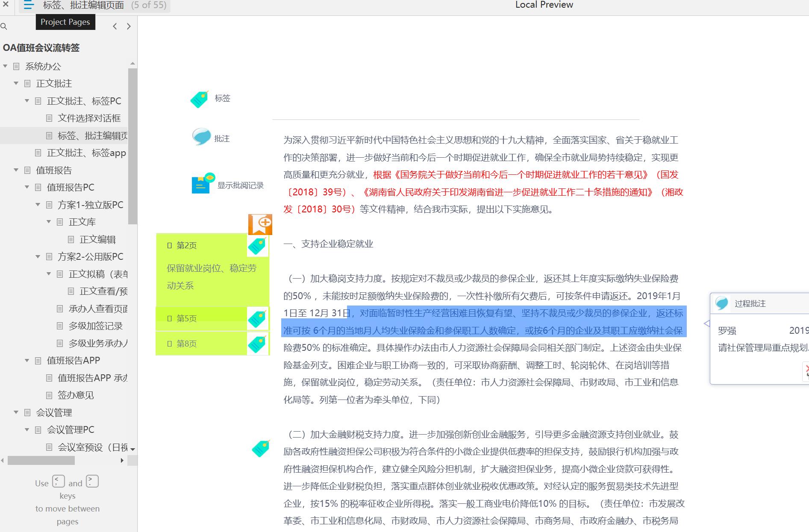Go to previous page arrow

click(x=115, y=26)
